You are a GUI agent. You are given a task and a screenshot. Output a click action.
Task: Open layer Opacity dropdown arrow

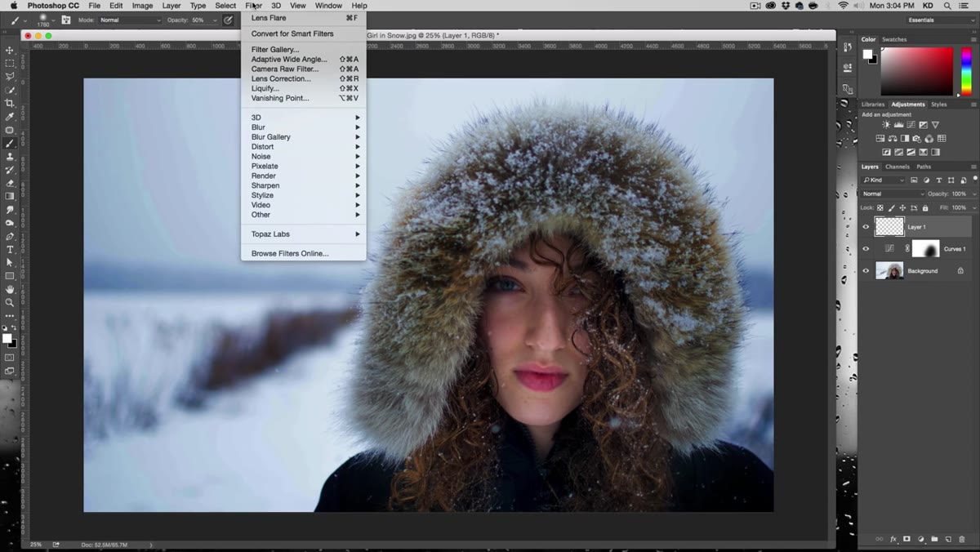974,194
